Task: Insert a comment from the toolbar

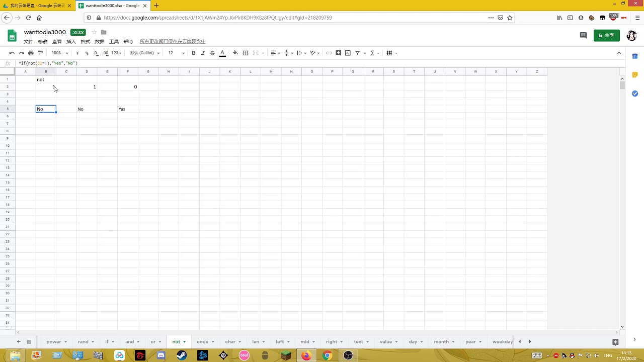Action: click(x=339, y=53)
